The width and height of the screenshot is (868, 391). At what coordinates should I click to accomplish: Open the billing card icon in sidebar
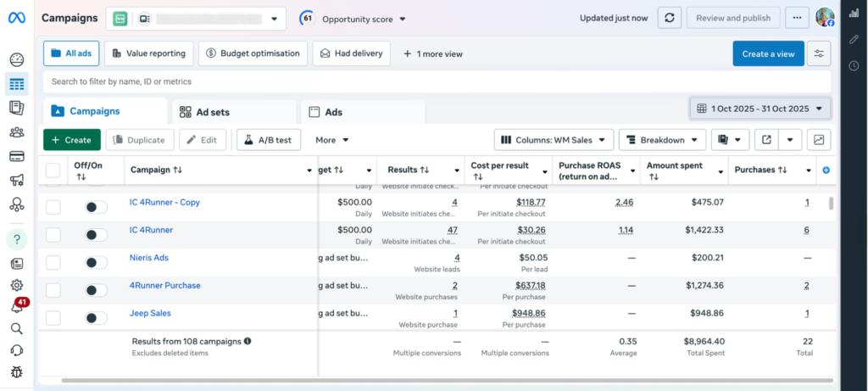coord(16,156)
